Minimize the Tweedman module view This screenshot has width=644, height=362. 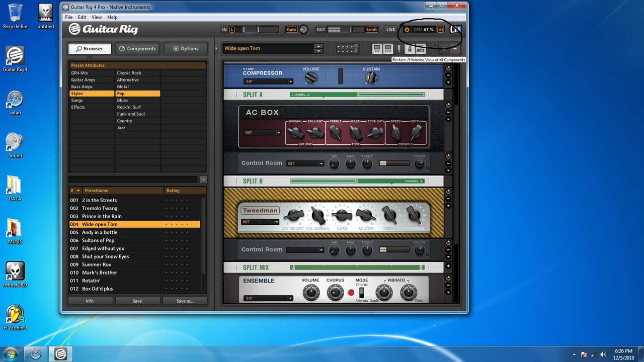point(448,199)
